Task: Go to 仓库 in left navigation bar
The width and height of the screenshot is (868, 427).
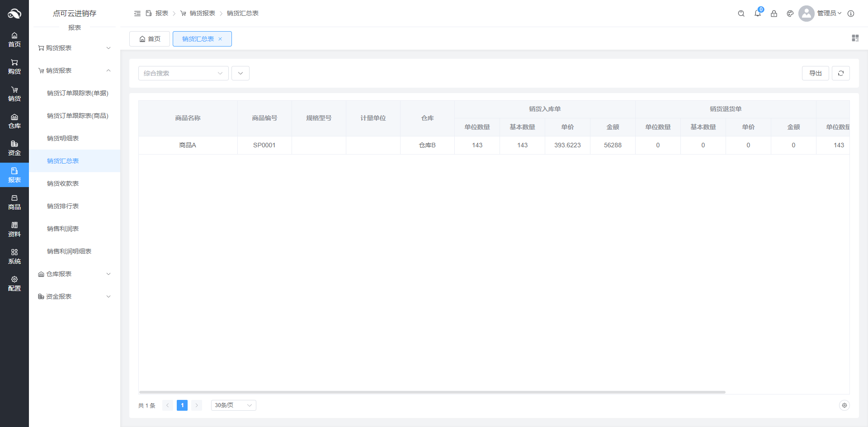Action: pyautogui.click(x=14, y=121)
